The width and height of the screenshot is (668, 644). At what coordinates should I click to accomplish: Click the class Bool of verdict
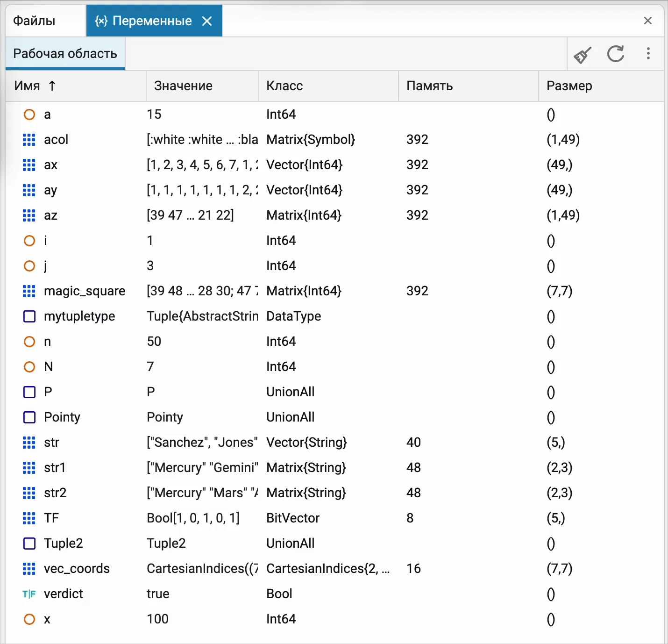279,594
